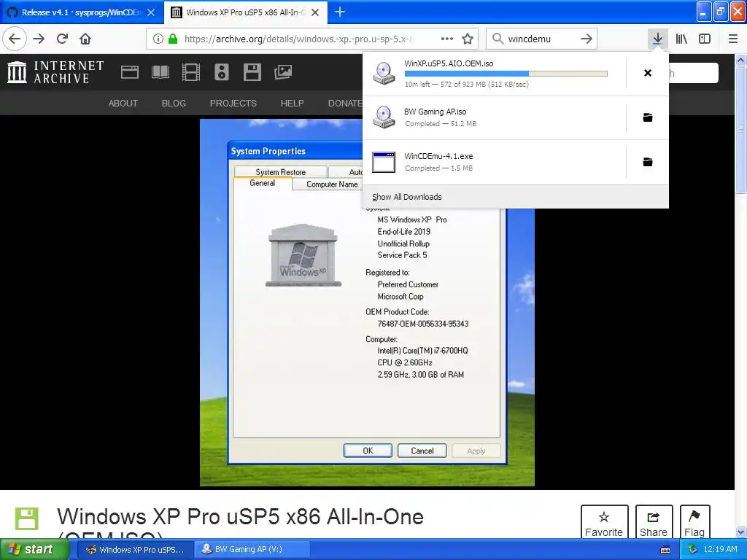Go back with the browser back arrow
The image size is (747, 560).
pyautogui.click(x=15, y=39)
